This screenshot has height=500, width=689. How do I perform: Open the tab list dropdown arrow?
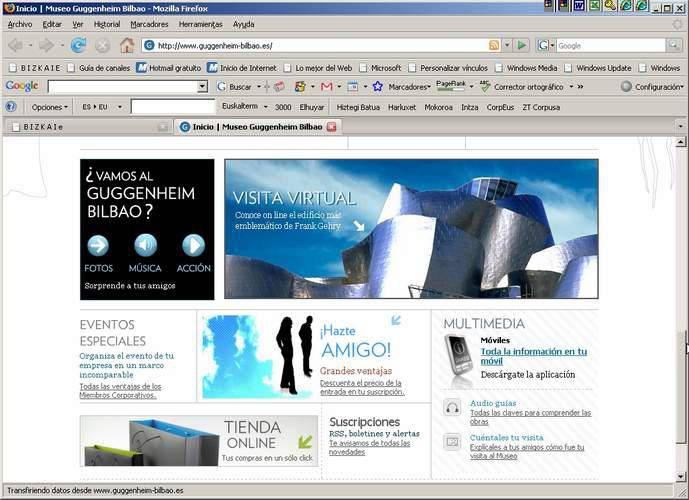point(680,127)
